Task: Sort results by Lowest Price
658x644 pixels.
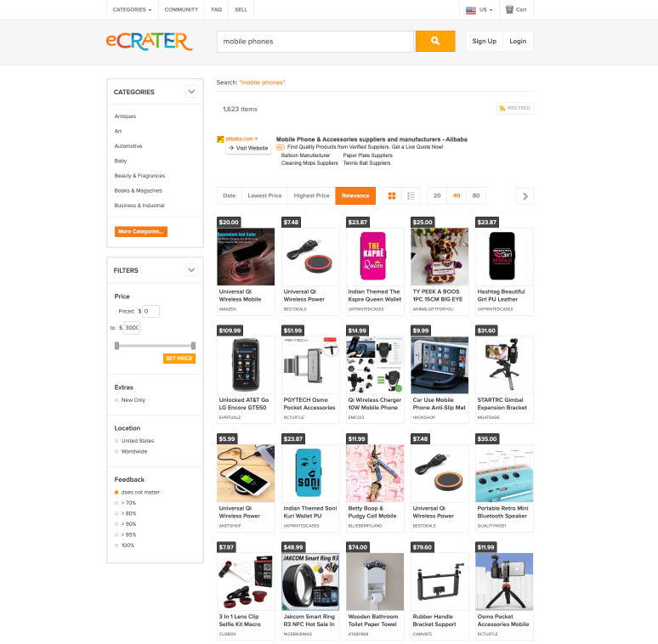Action: [x=264, y=195]
